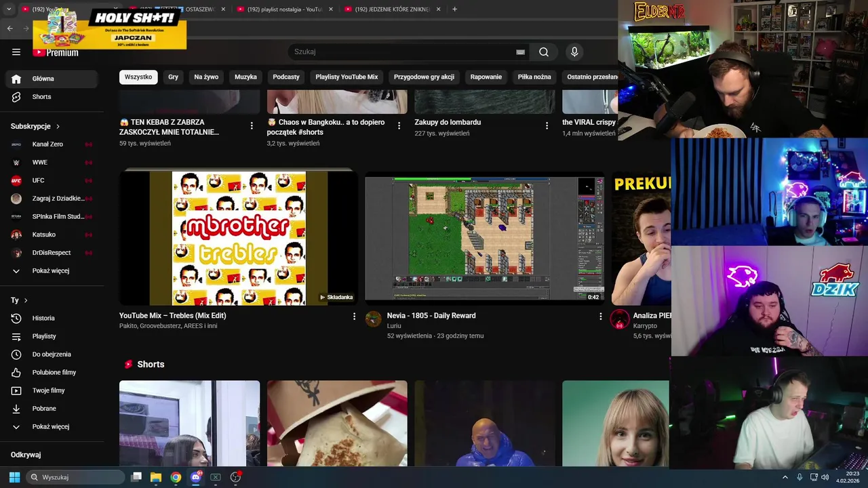Select Playlisty YouTube Mix chip

tap(347, 77)
